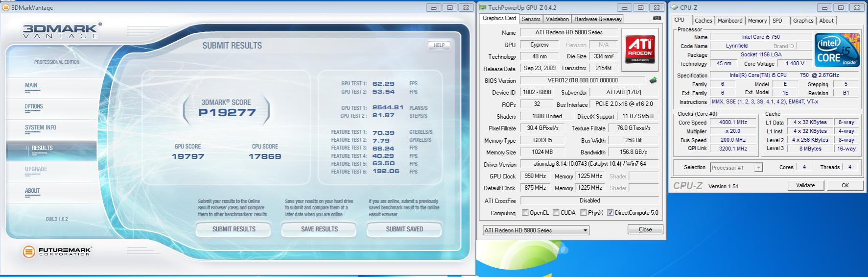
Task: Uncheck the DirectCompute 5.0 checkbox
Action: [610, 213]
